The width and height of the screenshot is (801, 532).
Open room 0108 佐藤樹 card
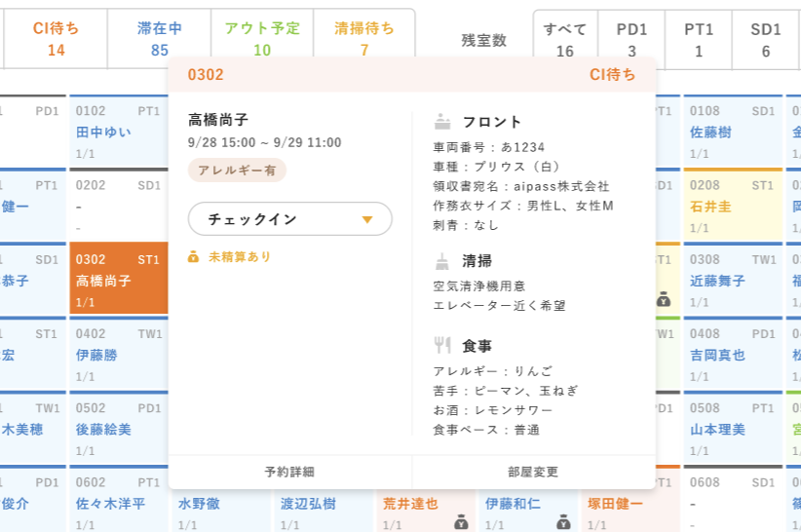coord(733,131)
